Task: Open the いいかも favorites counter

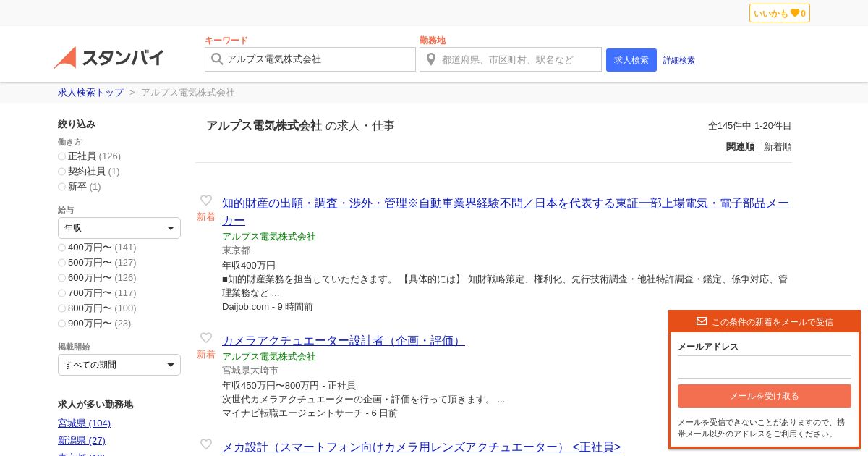Action: pyautogui.click(x=779, y=13)
